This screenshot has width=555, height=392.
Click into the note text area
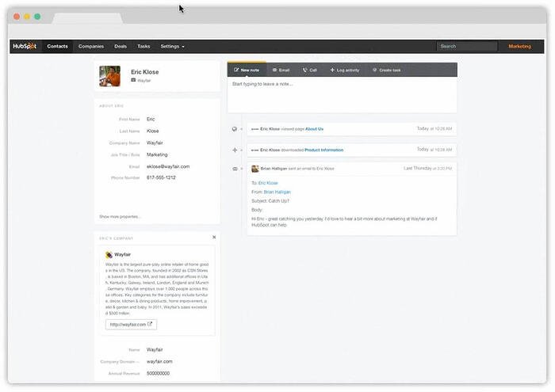point(342,95)
